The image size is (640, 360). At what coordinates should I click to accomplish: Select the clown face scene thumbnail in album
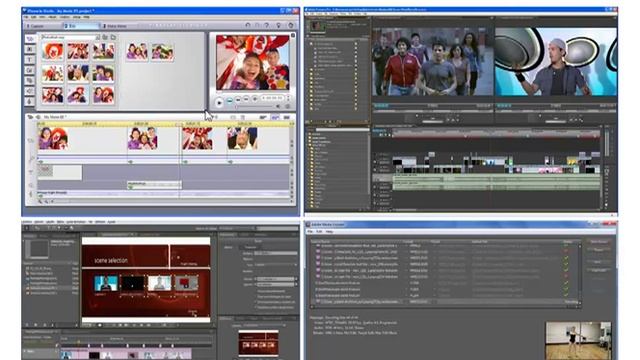click(52, 51)
